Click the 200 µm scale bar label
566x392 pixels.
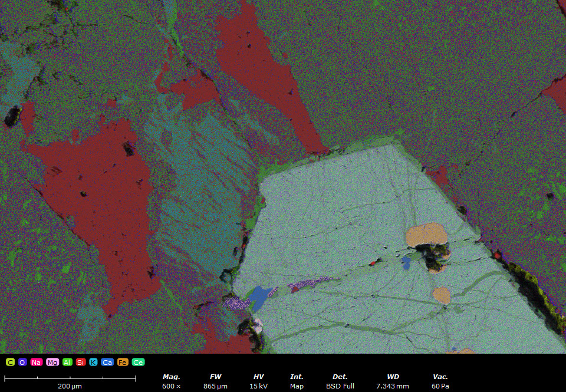pos(70,386)
